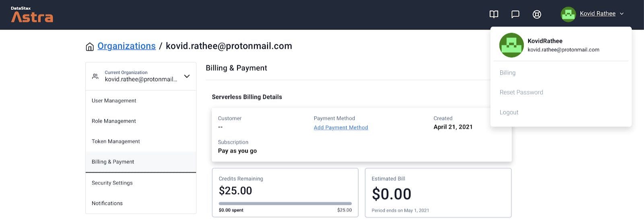Viewport: 644px width, 223px height.
Task: Open the chat feedback icon
Action: click(x=515, y=15)
